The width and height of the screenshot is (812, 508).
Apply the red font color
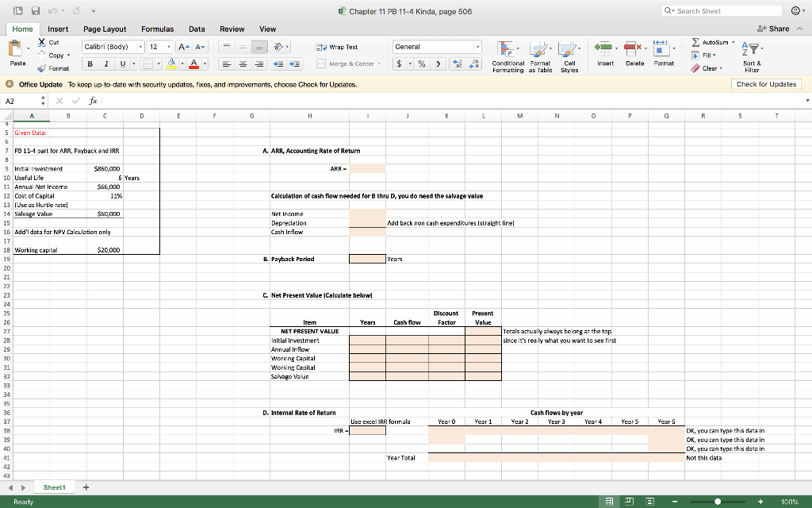click(193, 63)
